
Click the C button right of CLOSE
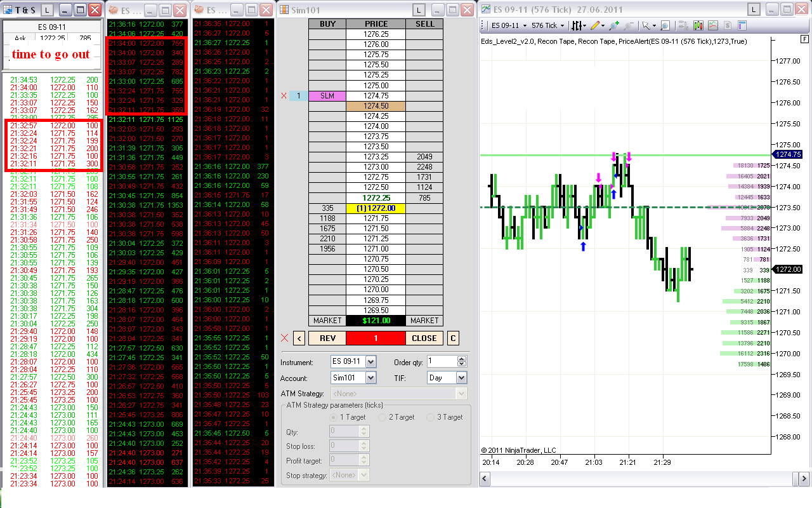point(453,338)
